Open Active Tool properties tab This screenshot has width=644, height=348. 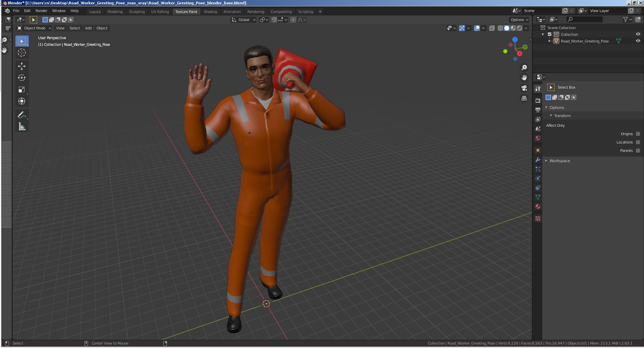[x=538, y=88]
